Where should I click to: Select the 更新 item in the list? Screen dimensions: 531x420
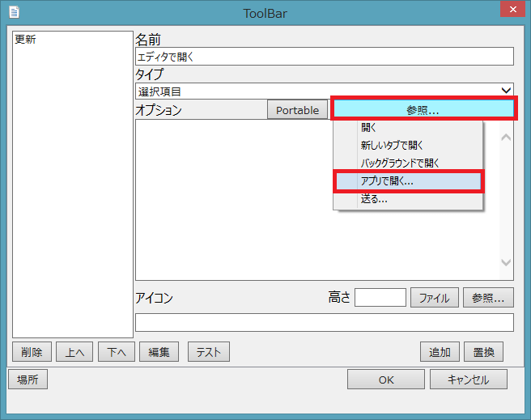(25, 39)
